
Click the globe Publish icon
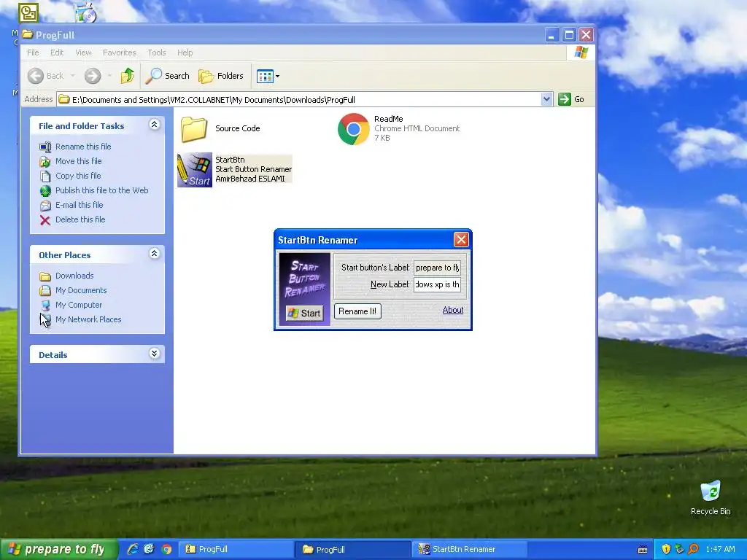45,191
